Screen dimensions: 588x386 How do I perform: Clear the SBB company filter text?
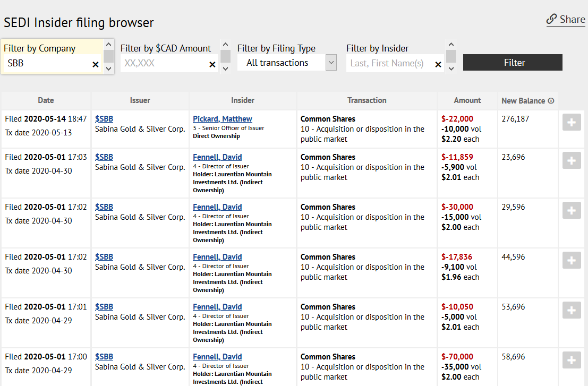[96, 64]
